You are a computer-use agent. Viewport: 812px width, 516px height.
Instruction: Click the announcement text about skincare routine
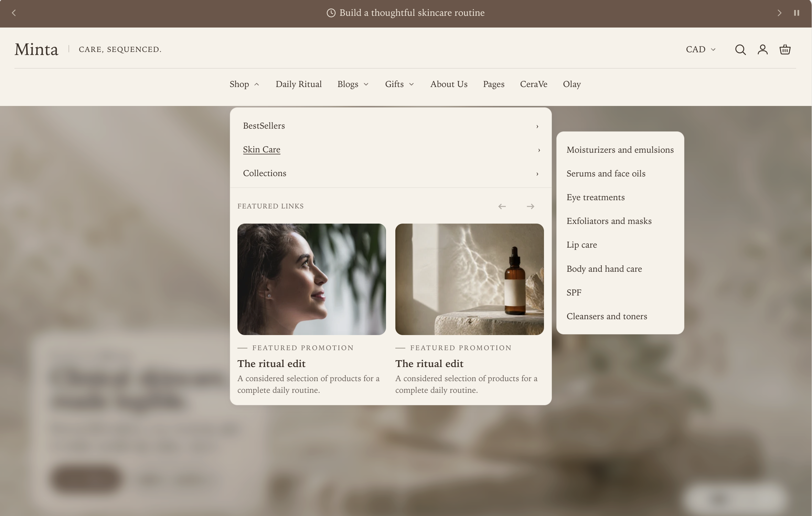point(412,13)
